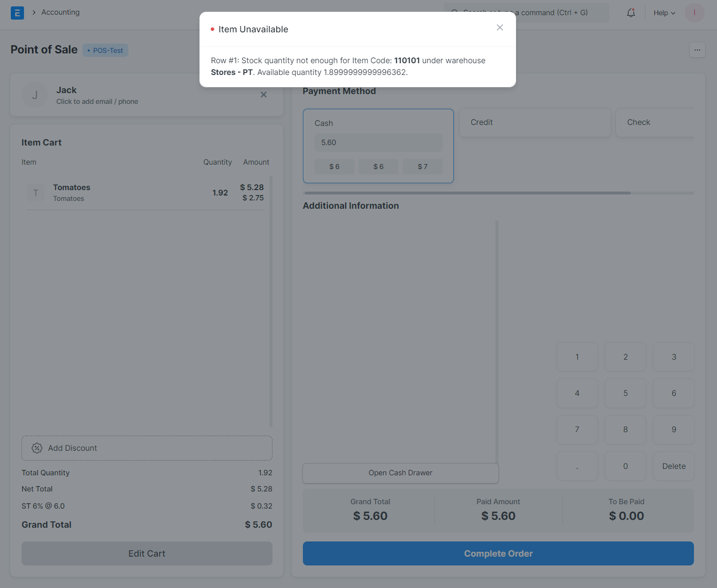Open the Accounting breadcrumb
Viewport: 717px width, 588px height.
pos(60,12)
